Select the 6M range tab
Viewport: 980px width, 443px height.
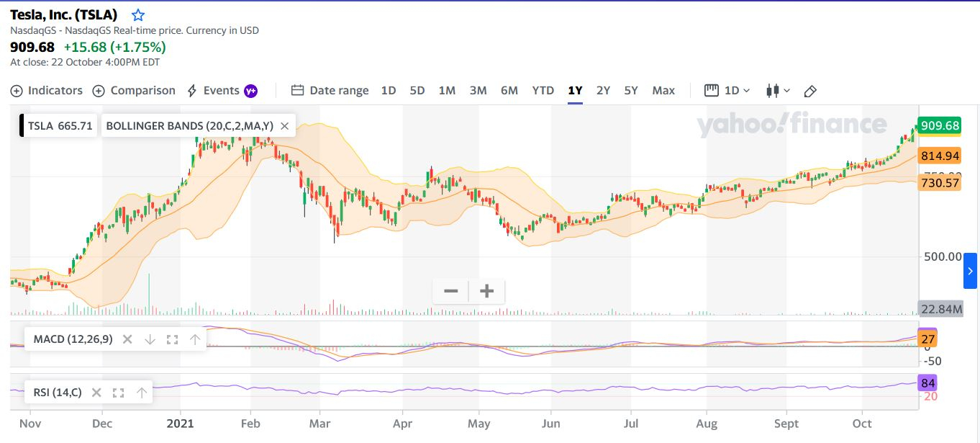coord(509,91)
